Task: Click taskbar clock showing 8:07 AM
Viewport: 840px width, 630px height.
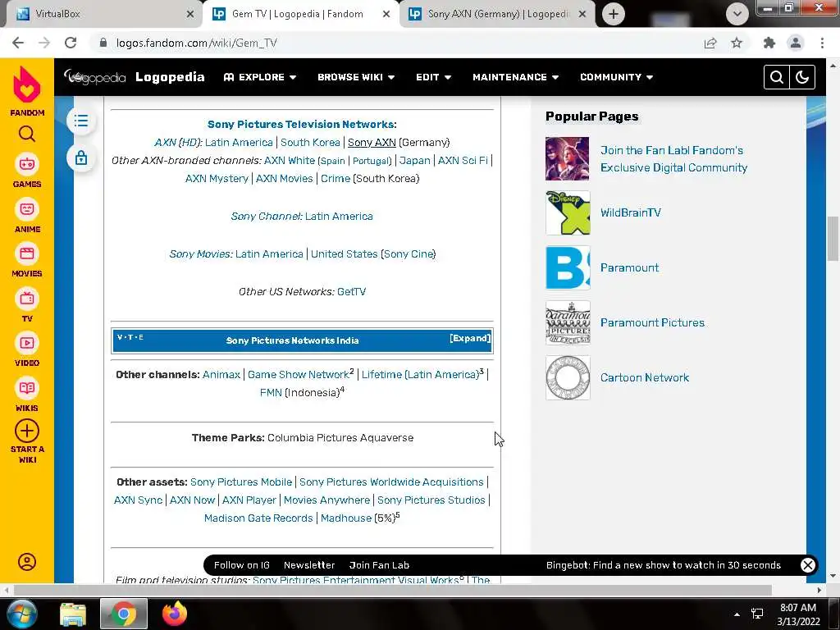Action: click(798, 614)
